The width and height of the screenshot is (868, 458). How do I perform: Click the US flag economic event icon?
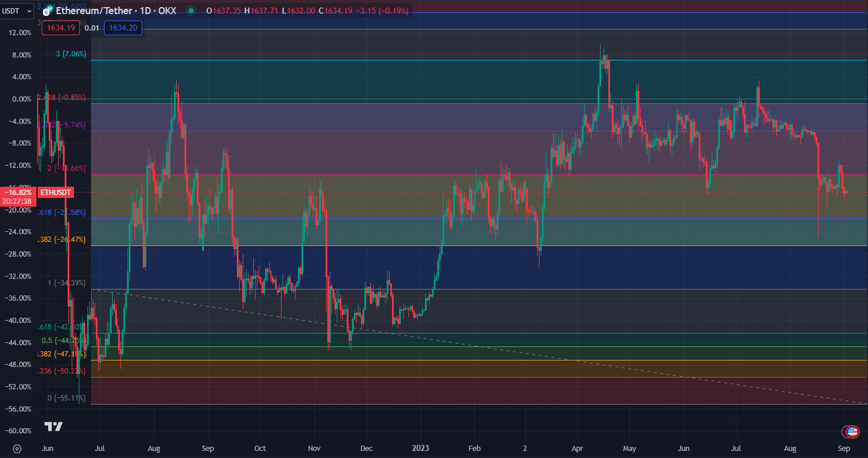[x=852, y=432]
